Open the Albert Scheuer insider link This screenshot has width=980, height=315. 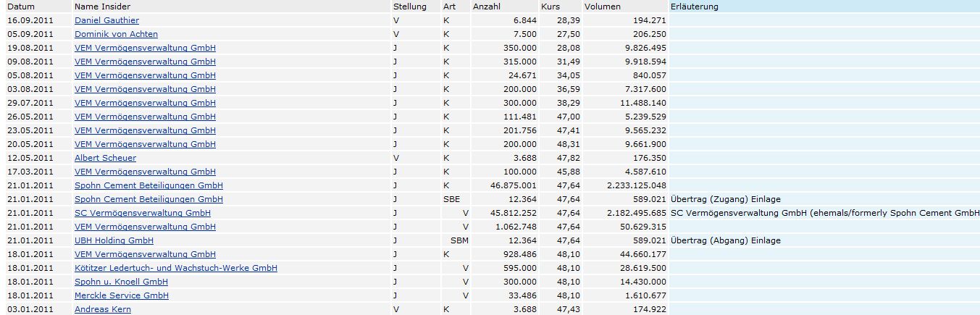105,158
